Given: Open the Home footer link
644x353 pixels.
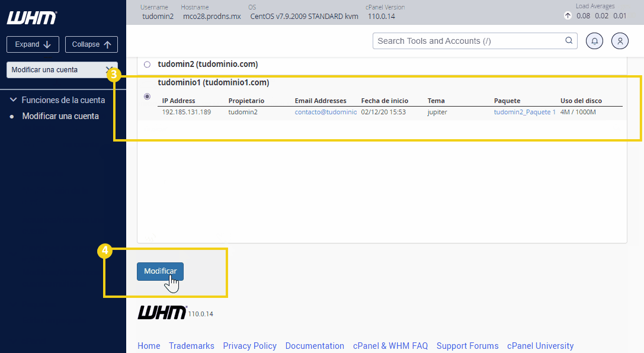Looking at the screenshot, I should pos(149,346).
